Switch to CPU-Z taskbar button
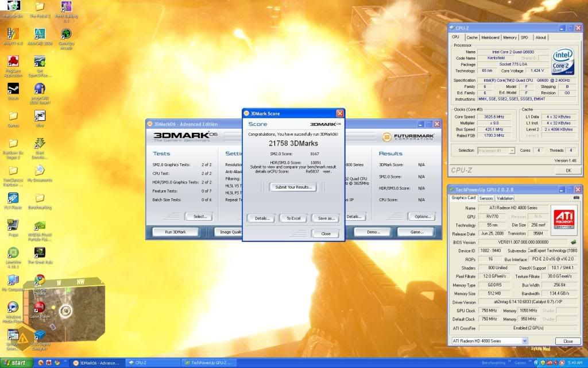 point(153,363)
